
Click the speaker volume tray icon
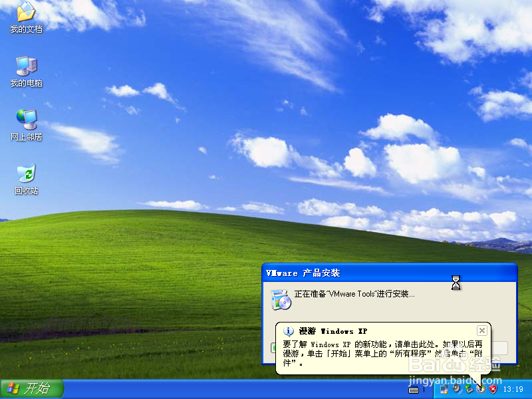457,389
